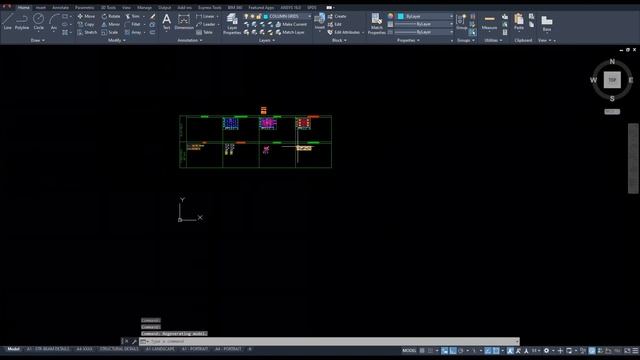Select the Arc tool

(54, 21)
